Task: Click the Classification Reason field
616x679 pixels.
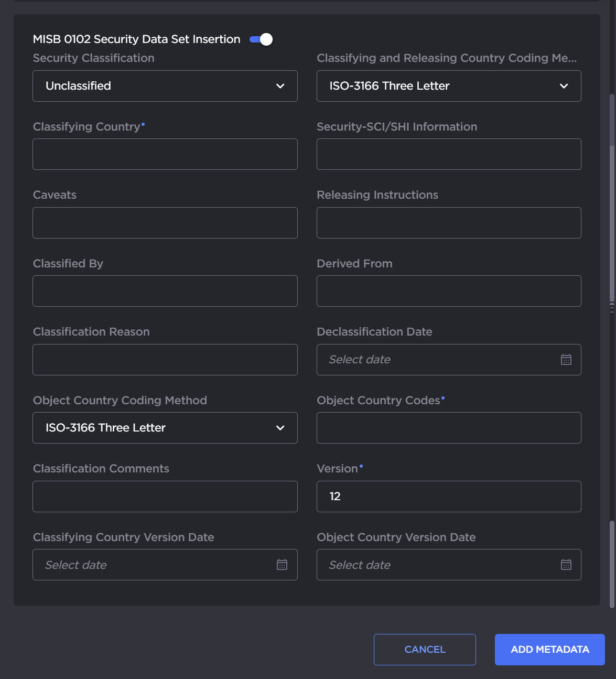Action: tap(165, 360)
